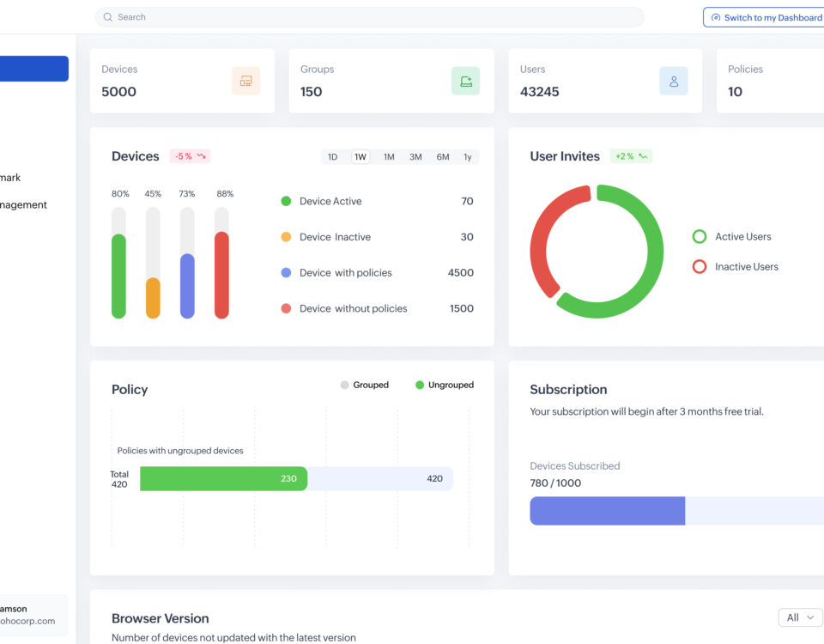
Task: Click the Devices Subscribed progress bar
Action: click(676, 510)
